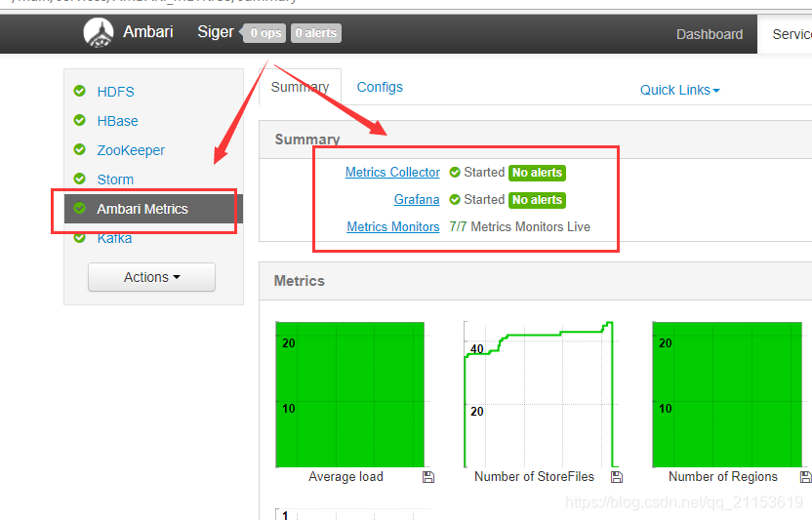Screen dimensions: 812x520
Task: Click the Siger cluster name
Action: pos(216,31)
